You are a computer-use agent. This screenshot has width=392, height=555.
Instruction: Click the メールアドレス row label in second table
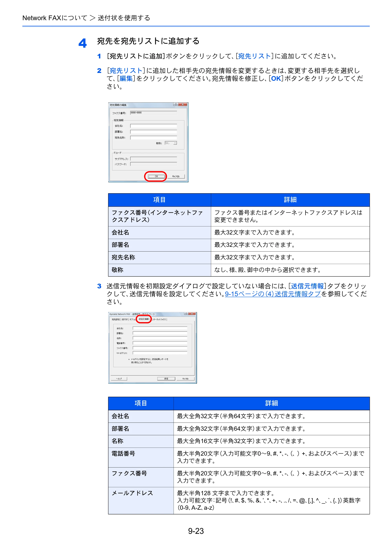point(132,493)
